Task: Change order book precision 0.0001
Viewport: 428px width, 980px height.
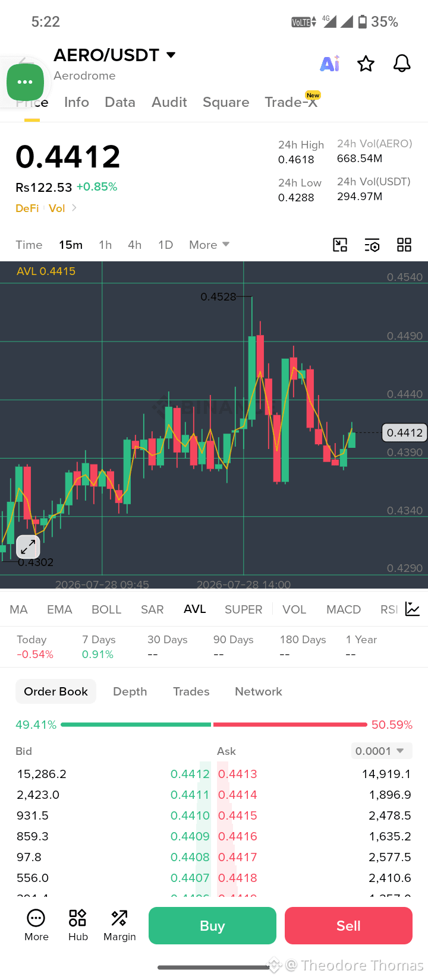Action: click(382, 751)
